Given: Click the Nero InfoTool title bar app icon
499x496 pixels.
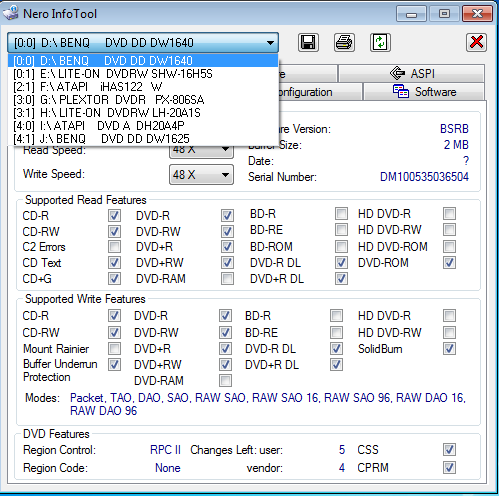Looking at the screenshot, I should 11,13.
